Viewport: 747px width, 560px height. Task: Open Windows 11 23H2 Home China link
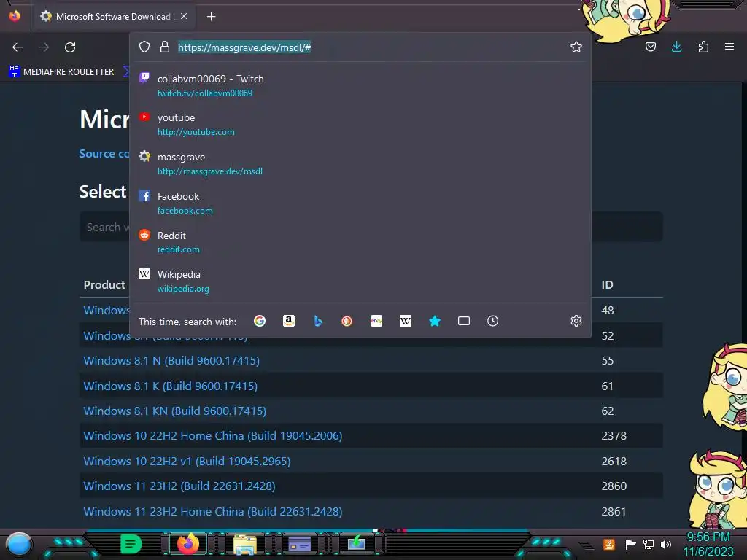213,511
